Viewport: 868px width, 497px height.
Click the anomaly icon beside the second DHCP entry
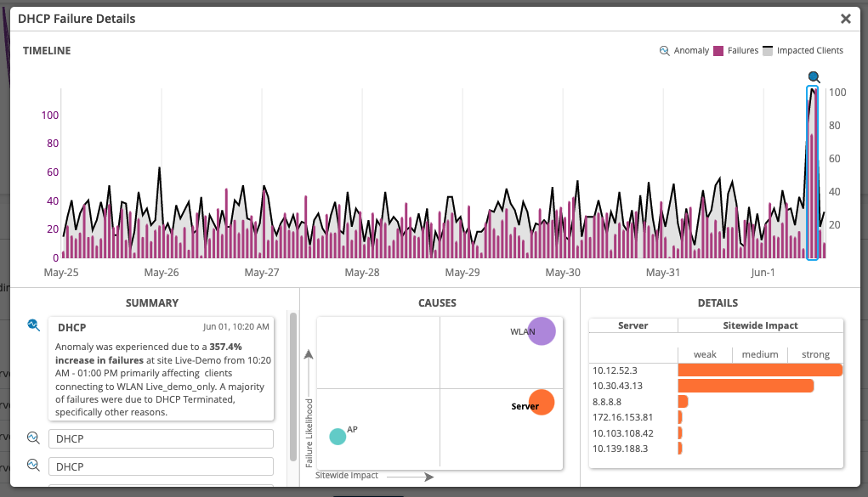33,438
